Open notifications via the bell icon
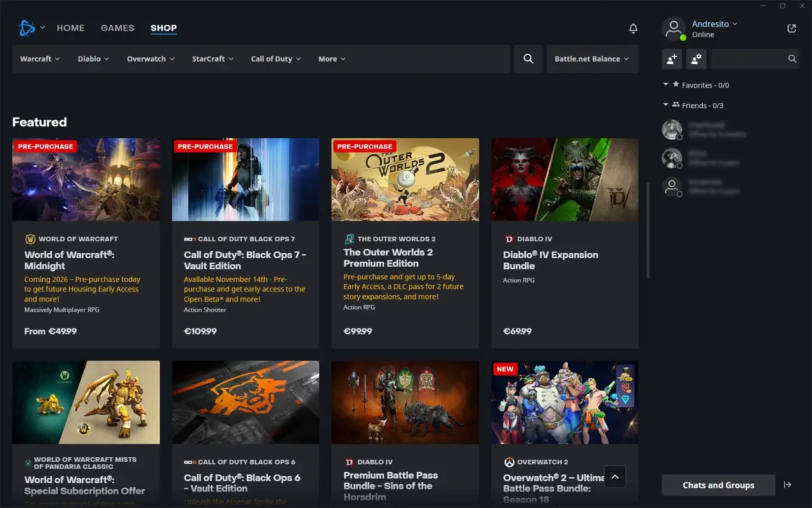 click(x=633, y=28)
